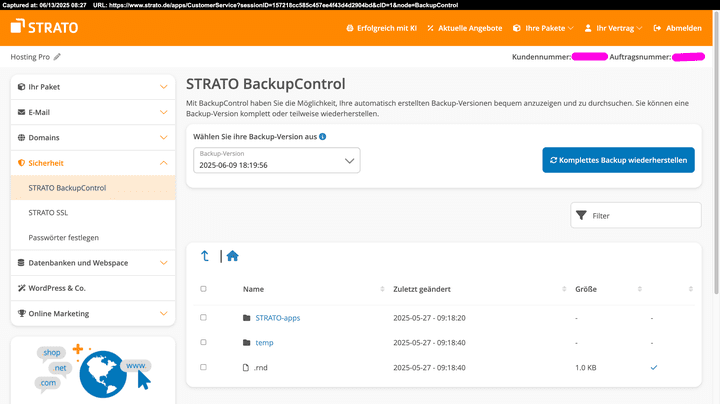Image resolution: width=720 pixels, height=404 pixels.
Task: Click the Zuletzt geändert column header
Action: click(422, 289)
